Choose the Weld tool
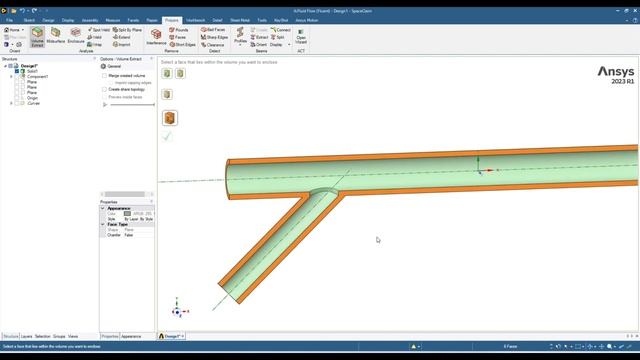 tap(95, 37)
